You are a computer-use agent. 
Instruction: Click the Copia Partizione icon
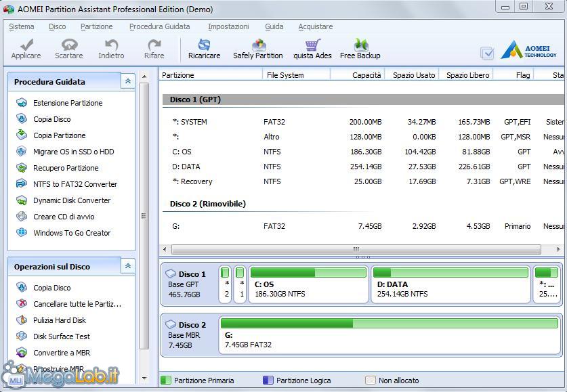(22, 135)
